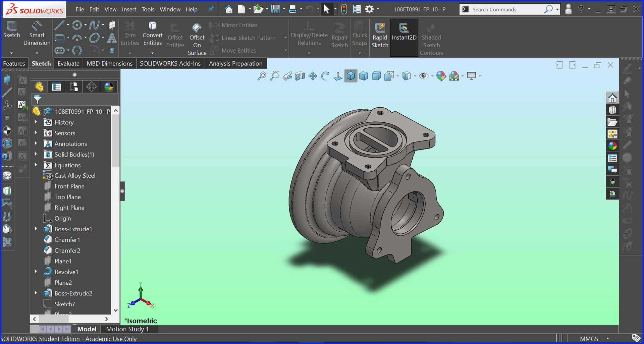Open MMGS unit system status selector

589,339
